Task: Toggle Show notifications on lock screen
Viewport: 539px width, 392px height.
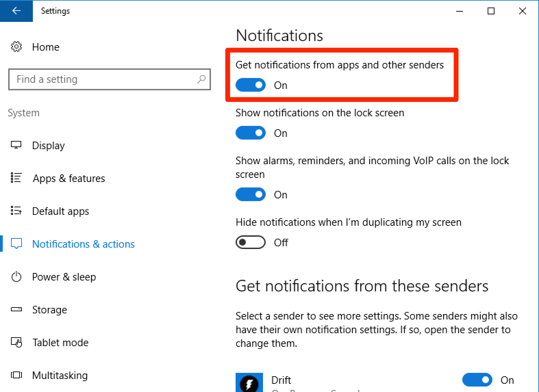Action: pos(251,133)
